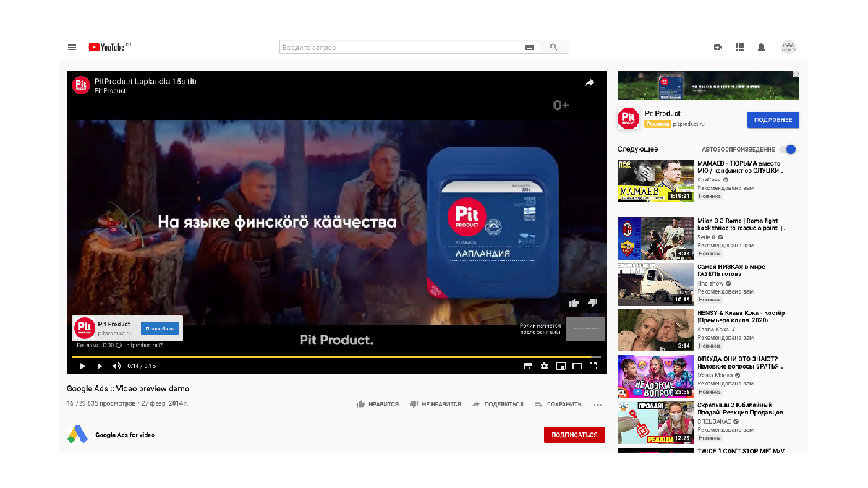
Task: Click ПОДЕЛИТЬСЯ share button
Action: tap(498, 404)
